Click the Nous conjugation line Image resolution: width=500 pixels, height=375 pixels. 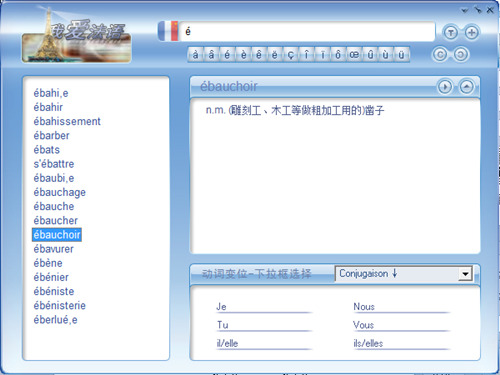tap(401, 307)
